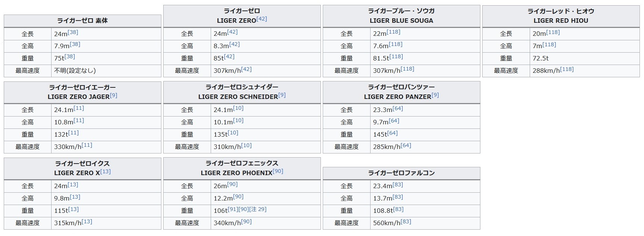Image resolution: width=644 pixels, height=236 pixels.
Task: Open citation [64] beside 285km/h
Action: tap(406, 145)
